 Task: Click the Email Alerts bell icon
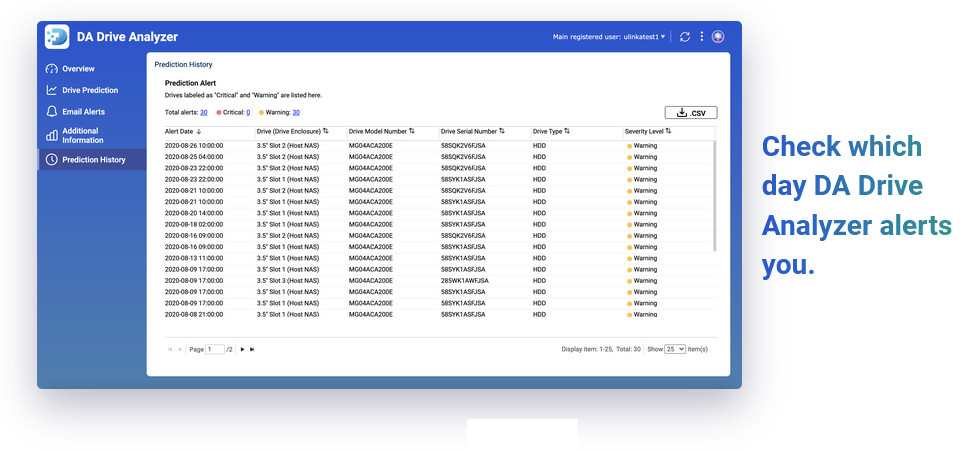pos(52,111)
